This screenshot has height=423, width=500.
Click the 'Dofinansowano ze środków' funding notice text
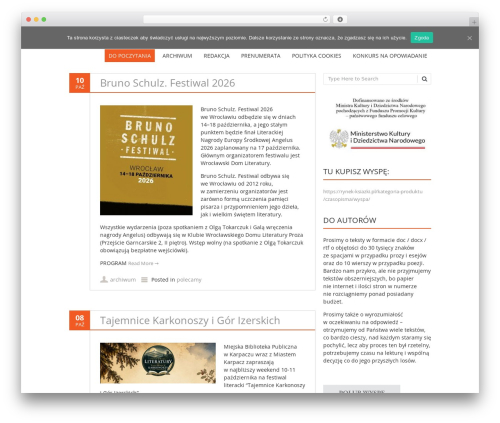pos(381,108)
